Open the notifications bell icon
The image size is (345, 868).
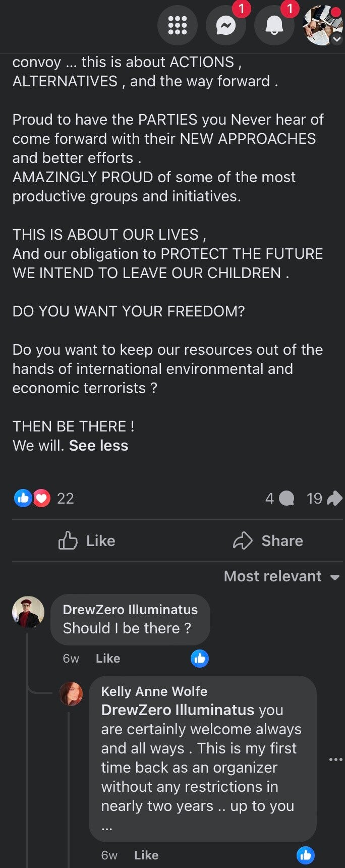click(274, 25)
